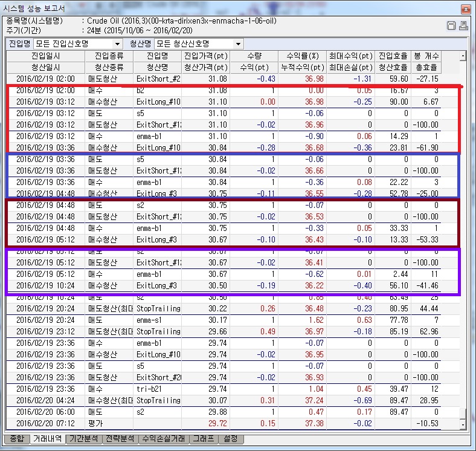
Task: Click the save report icon
Action: pos(451,25)
